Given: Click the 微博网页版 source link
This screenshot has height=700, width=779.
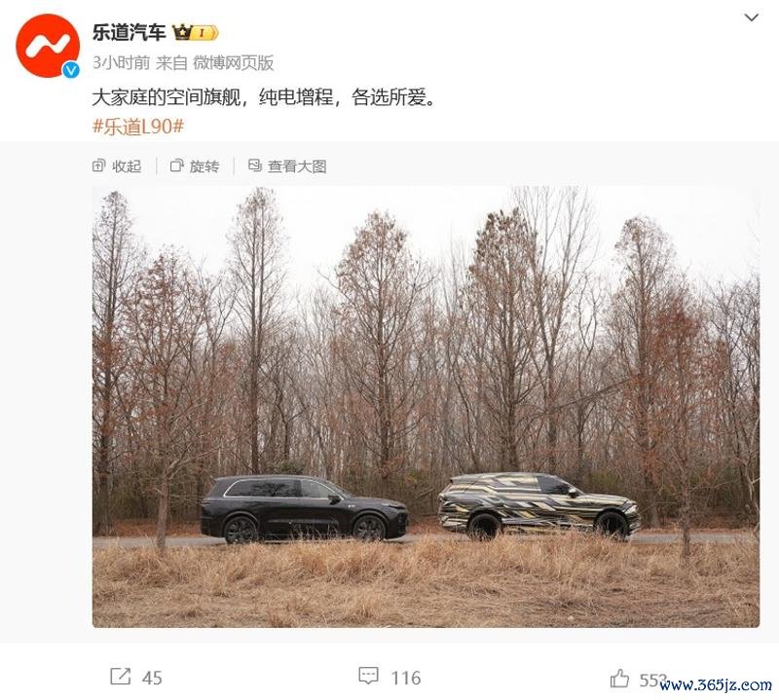Looking at the screenshot, I should pos(233,62).
